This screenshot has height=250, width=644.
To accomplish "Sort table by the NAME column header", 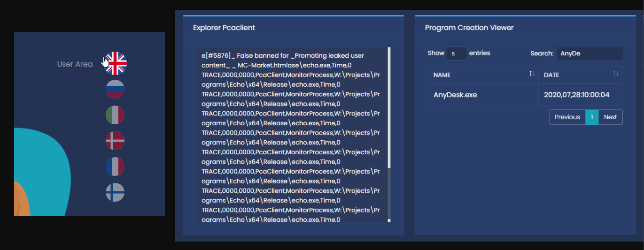I will coord(482,75).
